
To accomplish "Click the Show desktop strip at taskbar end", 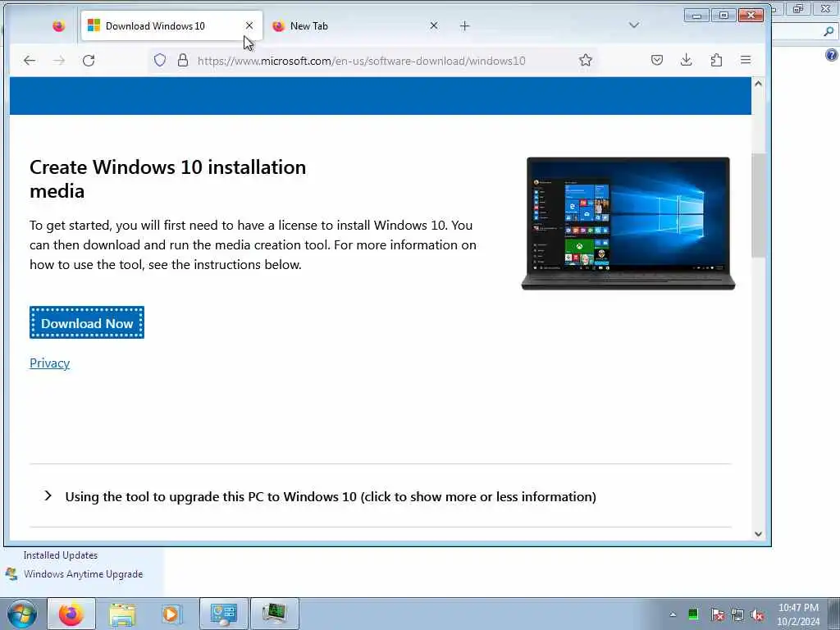I will click(834, 614).
